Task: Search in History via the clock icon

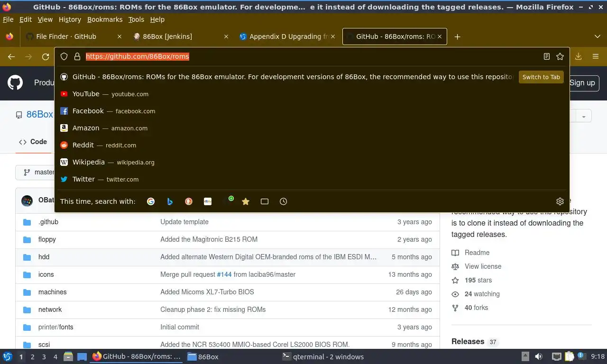Action: 284,201
